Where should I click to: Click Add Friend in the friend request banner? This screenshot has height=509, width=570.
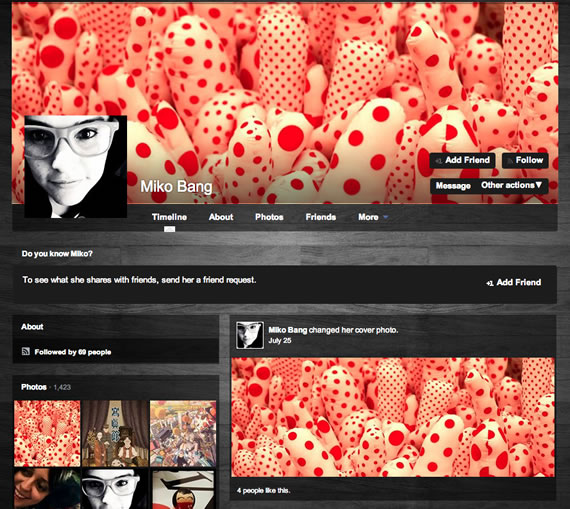514,282
